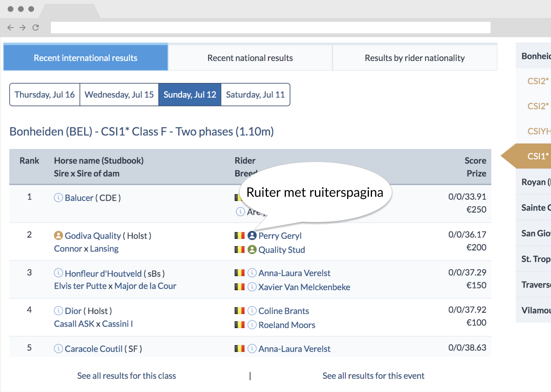Click the green profile icon beside Quality Stud
The image size is (551, 392).
pos(252,250)
